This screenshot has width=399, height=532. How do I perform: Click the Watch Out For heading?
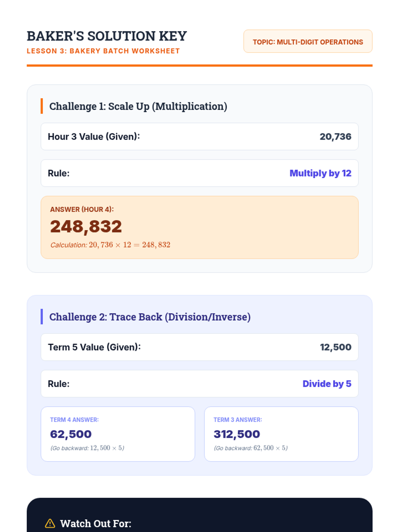point(96,524)
